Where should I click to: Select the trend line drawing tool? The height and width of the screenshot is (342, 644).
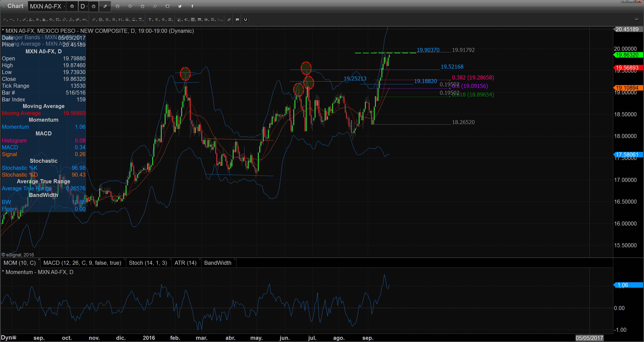click(x=4, y=20)
